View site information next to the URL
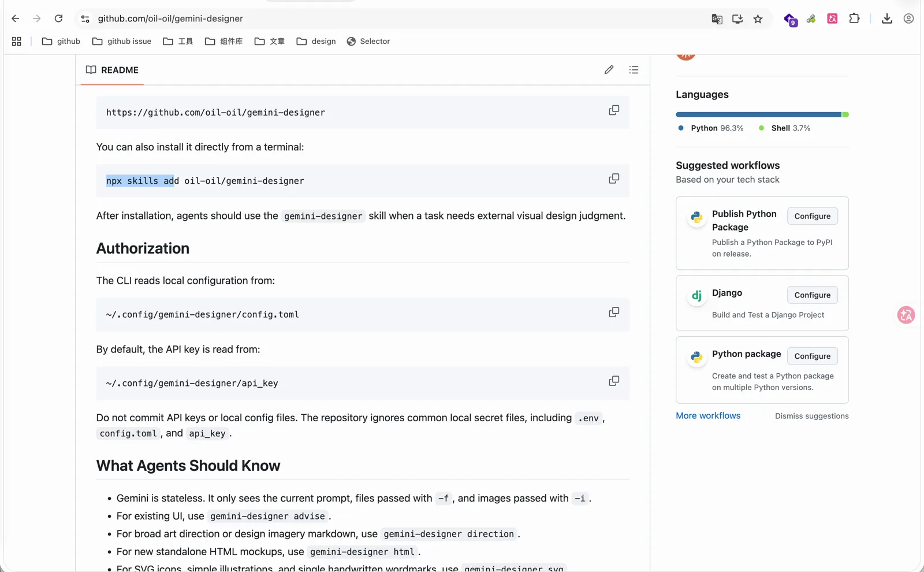Image resolution: width=924 pixels, height=572 pixels. click(85, 18)
